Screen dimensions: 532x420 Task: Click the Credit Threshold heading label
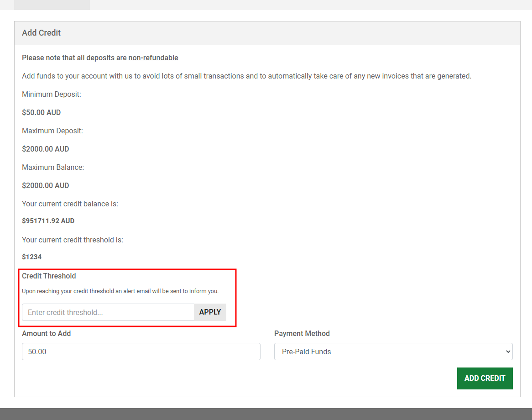tap(49, 276)
